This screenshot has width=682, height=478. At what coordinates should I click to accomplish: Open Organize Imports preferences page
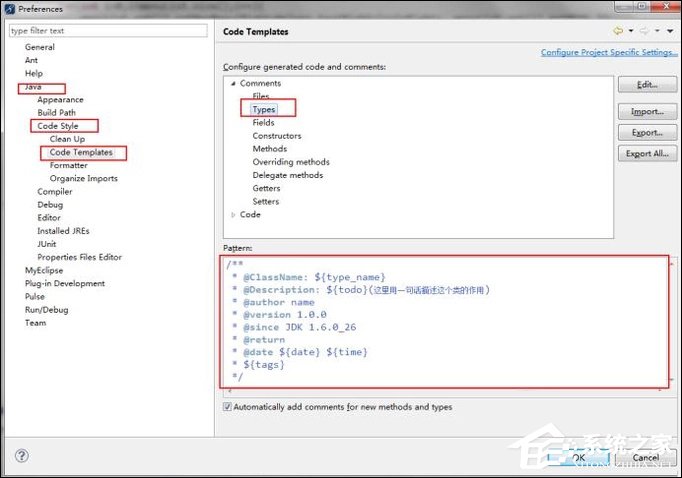[x=84, y=178]
